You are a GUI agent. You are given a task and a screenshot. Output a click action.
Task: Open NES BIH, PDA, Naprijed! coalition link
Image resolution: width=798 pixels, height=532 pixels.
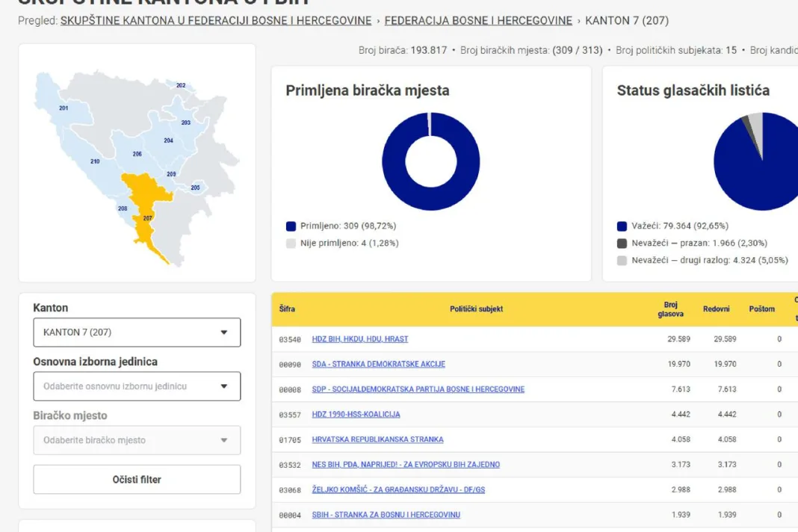click(x=406, y=464)
